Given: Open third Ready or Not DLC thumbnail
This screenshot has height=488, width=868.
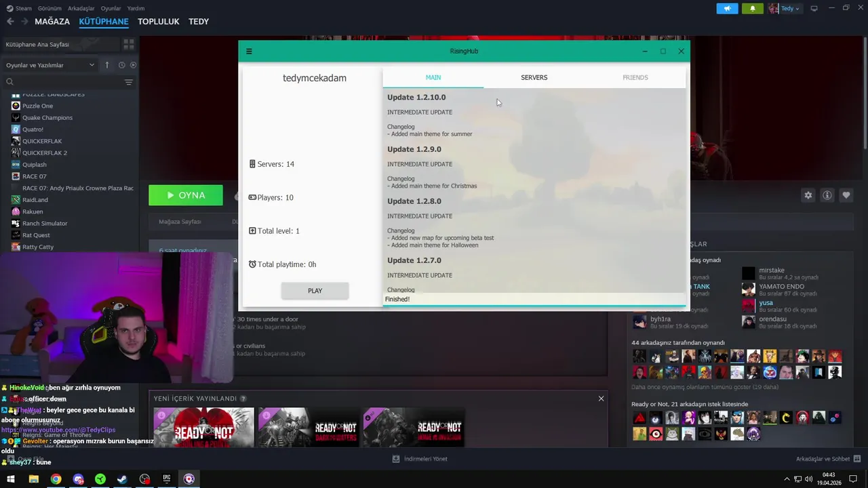Looking at the screenshot, I should (413, 427).
